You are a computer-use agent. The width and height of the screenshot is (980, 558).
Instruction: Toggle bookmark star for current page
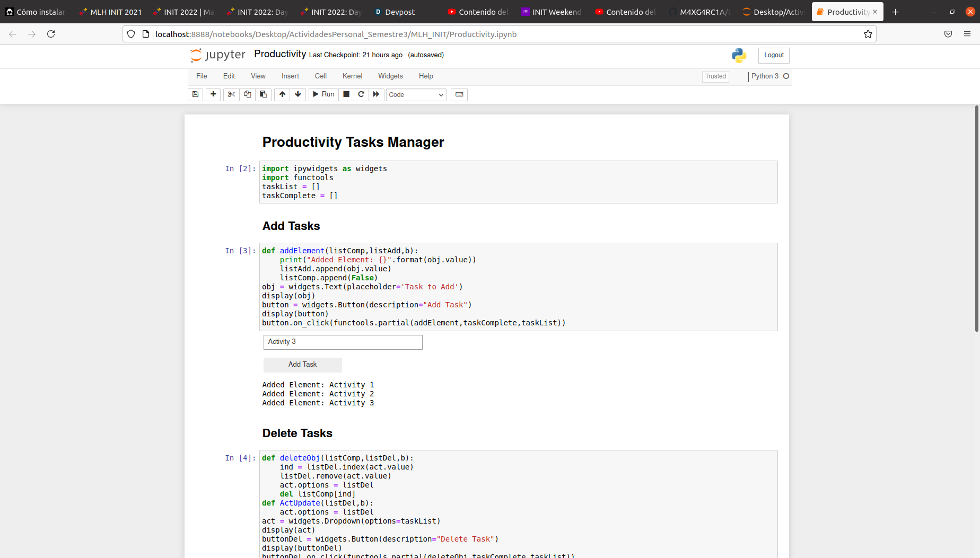pyautogui.click(x=868, y=34)
